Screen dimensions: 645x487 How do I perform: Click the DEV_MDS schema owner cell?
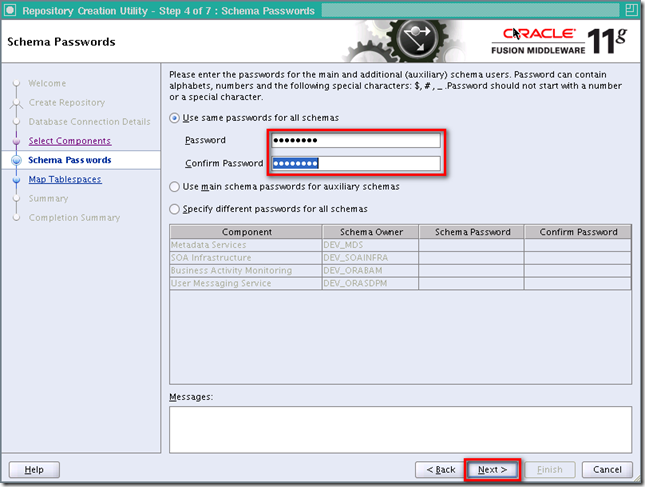click(371, 245)
